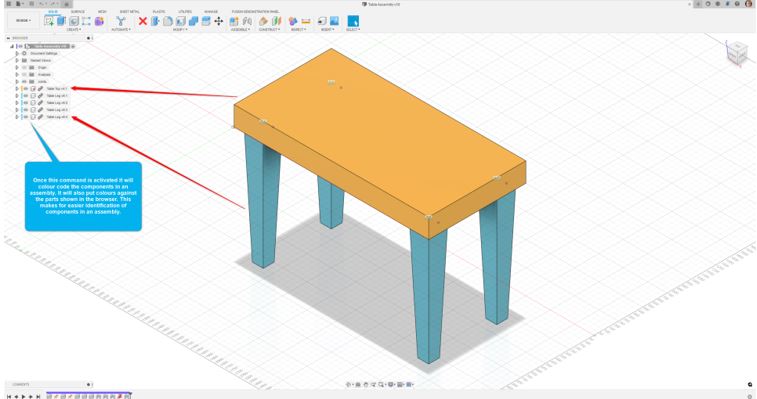Switch to the Plastic tab

coord(158,12)
